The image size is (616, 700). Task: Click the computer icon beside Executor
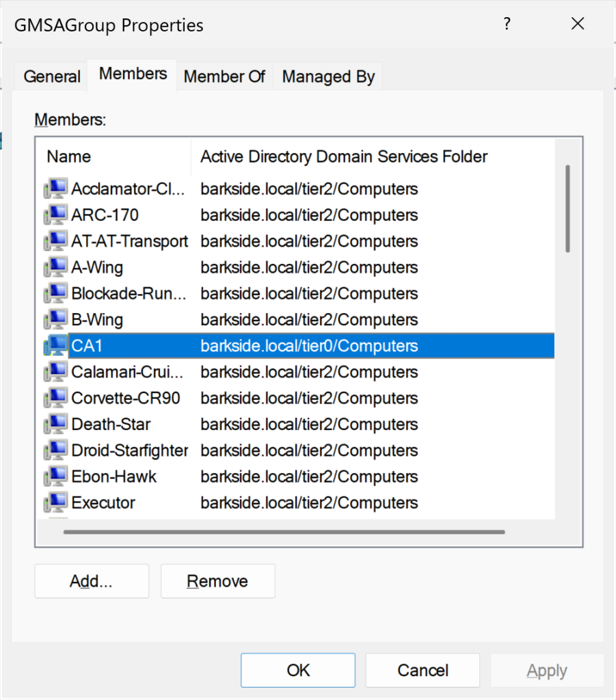(55, 503)
